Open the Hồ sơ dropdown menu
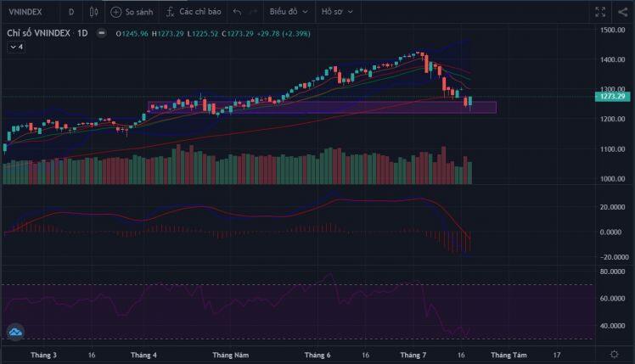The height and width of the screenshot is (364, 635). point(337,12)
